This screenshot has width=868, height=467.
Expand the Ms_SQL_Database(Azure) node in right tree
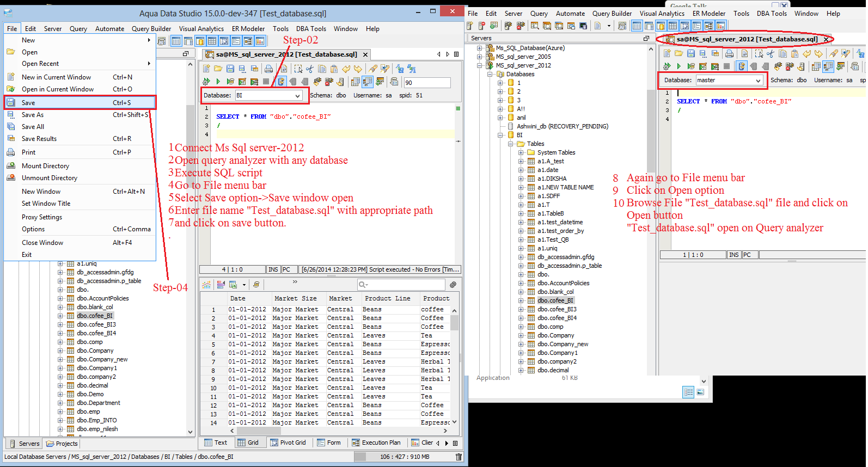(x=480, y=48)
